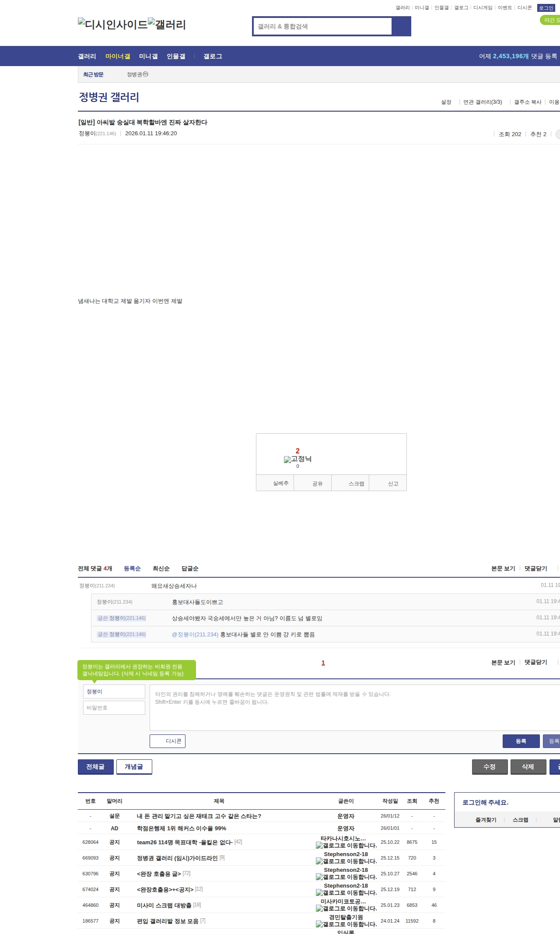Collapse comments with the upper 댓글닫기
The width and height of the screenshot is (560, 934).
[x=535, y=569]
